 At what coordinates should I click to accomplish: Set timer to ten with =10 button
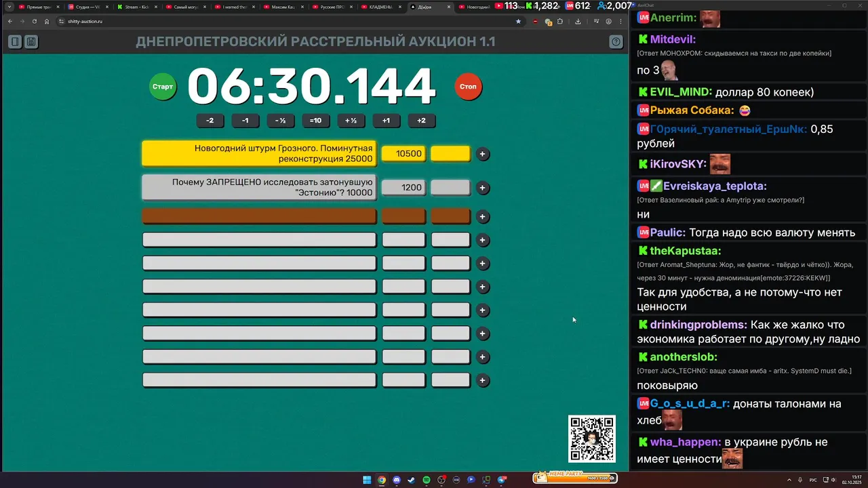(x=315, y=121)
